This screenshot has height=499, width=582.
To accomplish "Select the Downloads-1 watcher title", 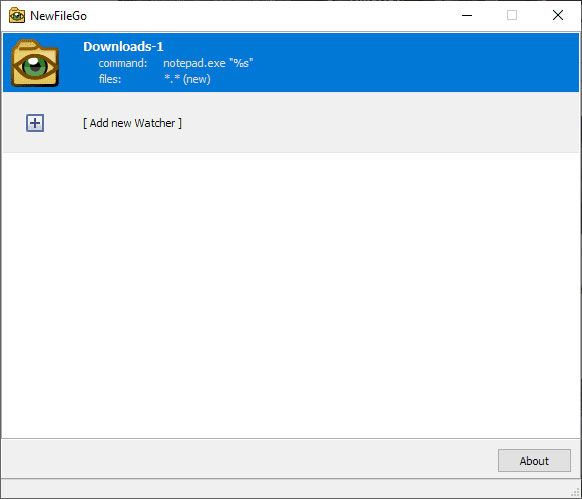I will pyautogui.click(x=123, y=46).
